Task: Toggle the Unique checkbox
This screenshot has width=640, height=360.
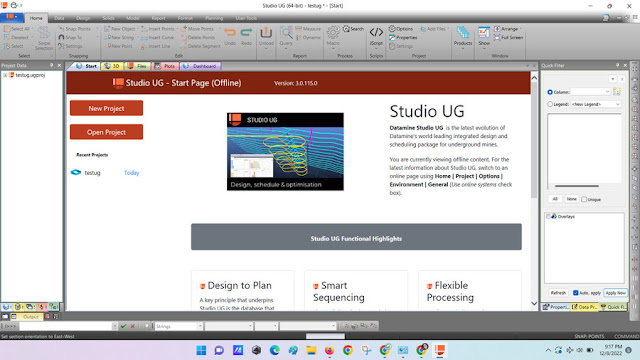Action: (x=584, y=200)
